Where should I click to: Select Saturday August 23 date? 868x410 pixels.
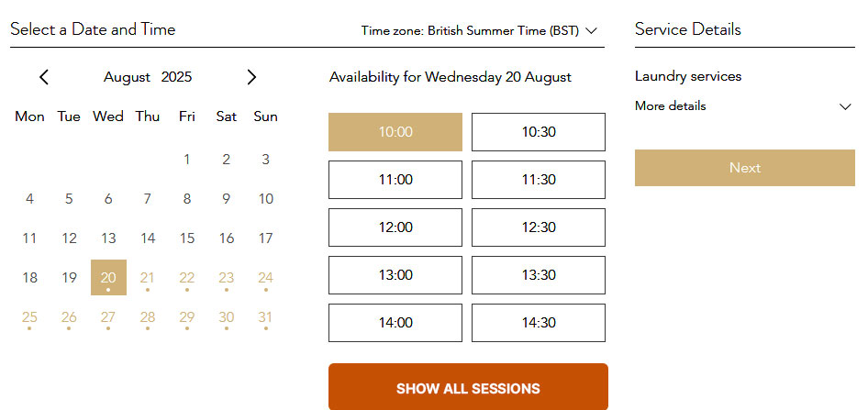pyautogui.click(x=227, y=278)
